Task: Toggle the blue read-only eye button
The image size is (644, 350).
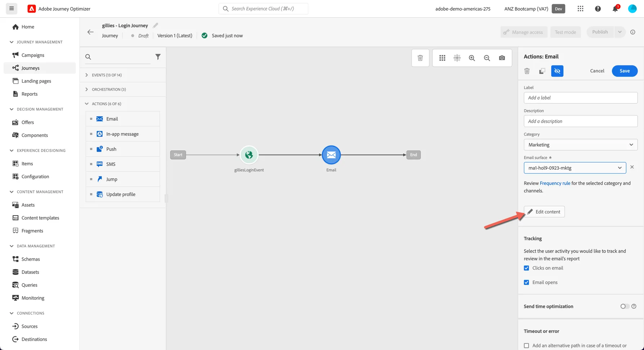Action: [x=557, y=71]
